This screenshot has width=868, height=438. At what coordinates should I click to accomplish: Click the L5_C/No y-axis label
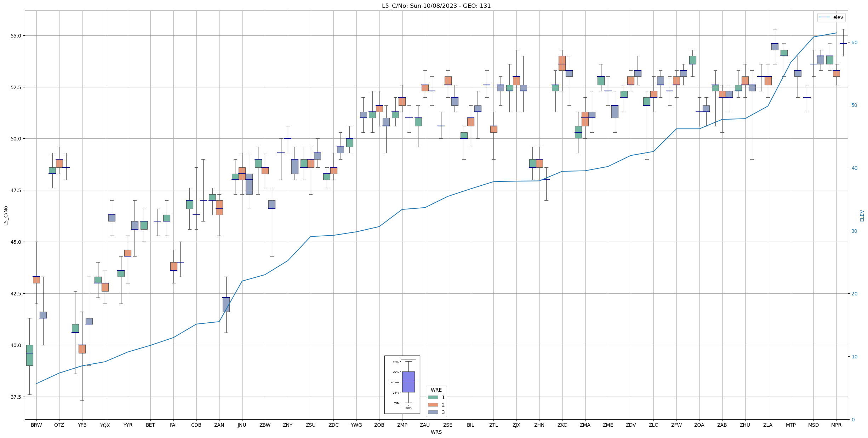pyautogui.click(x=6, y=215)
